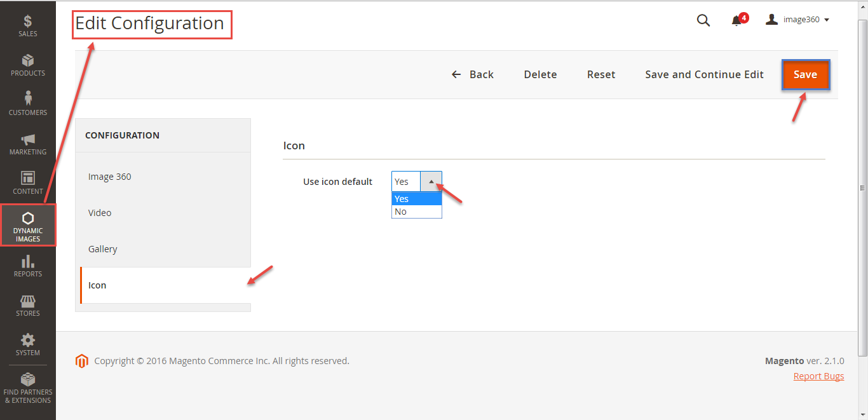
Task: Open notifications bell with 4 alerts
Action: [739, 20]
